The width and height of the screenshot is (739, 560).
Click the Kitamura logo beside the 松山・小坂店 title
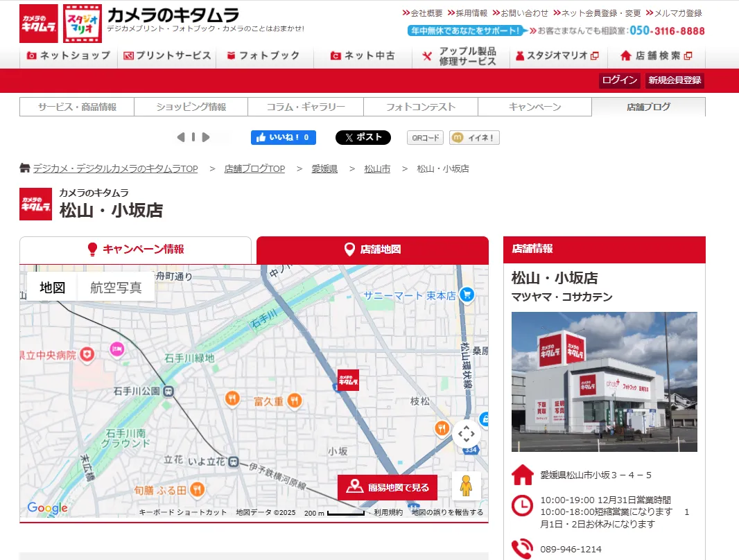[36, 204]
